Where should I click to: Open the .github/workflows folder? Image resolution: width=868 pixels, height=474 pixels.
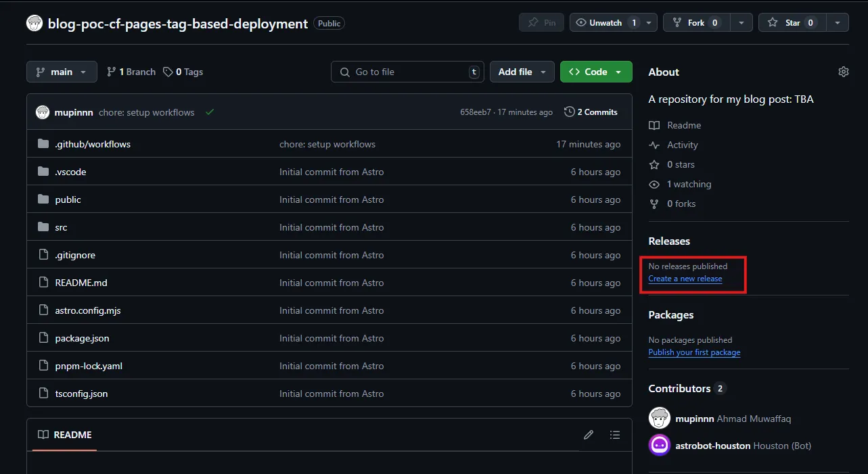point(93,143)
